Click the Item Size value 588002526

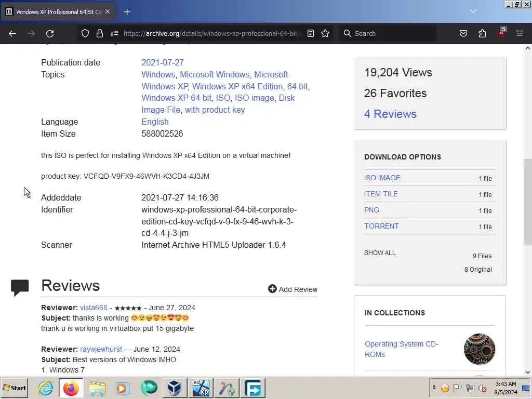click(x=162, y=134)
